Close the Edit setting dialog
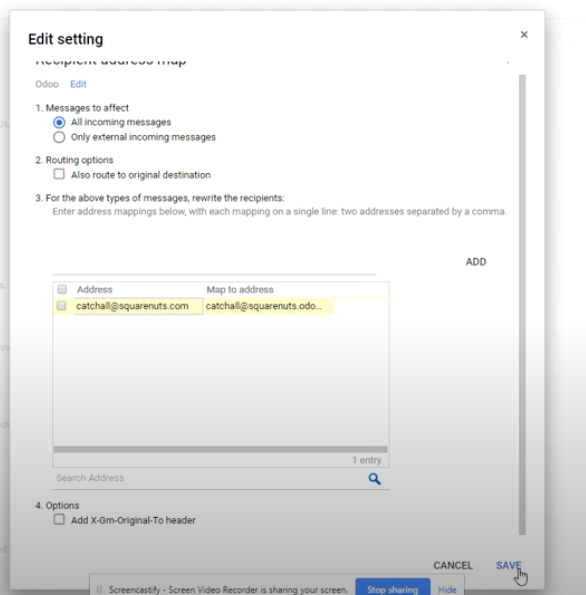The width and height of the screenshot is (586, 595). tap(524, 35)
